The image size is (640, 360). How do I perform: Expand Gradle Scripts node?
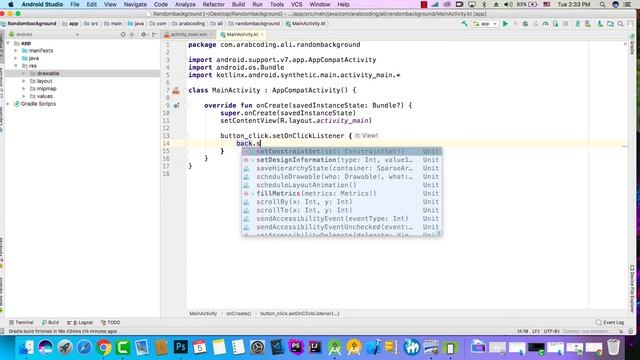click(x=8, y=104)
